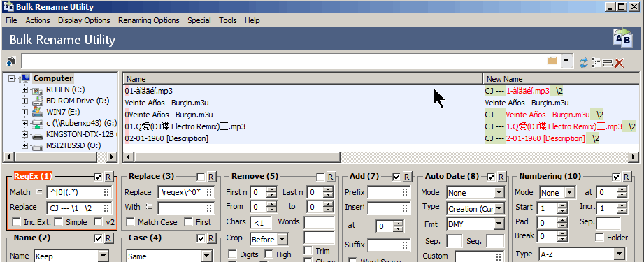
Task: Check the Inc.Ext. option
Action: tap(16, 222)
